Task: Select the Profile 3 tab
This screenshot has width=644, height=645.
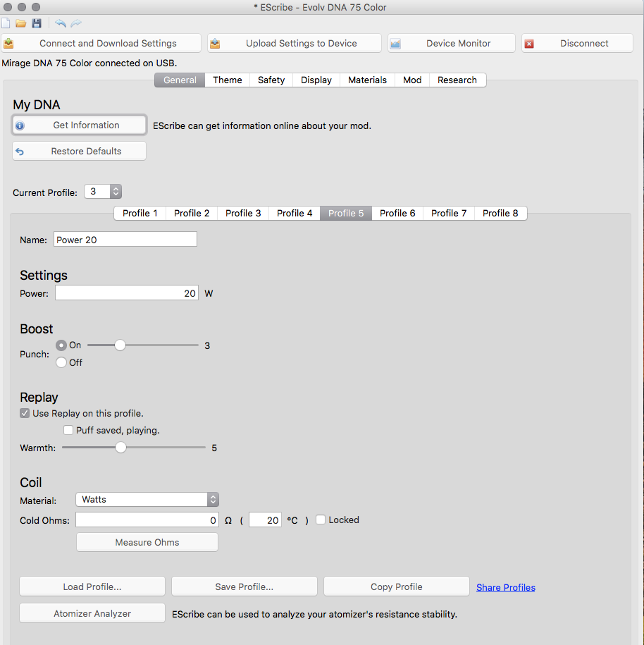Action: coord(243,213)
